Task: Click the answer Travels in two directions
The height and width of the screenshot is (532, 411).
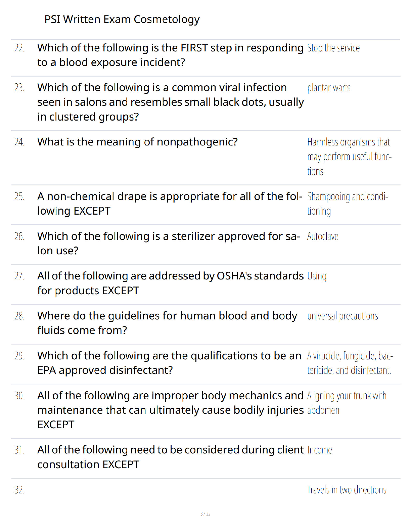Action: pyautogui.click(x=347, y=490)
